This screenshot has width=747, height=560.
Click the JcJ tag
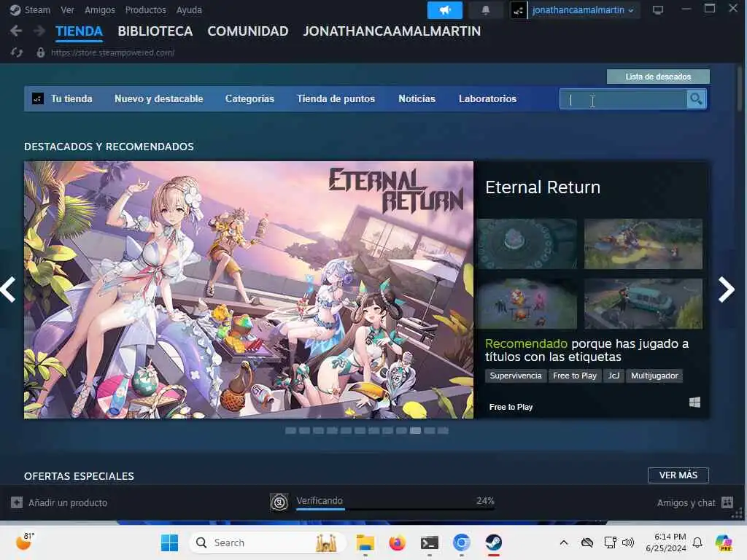click(614, 376)
